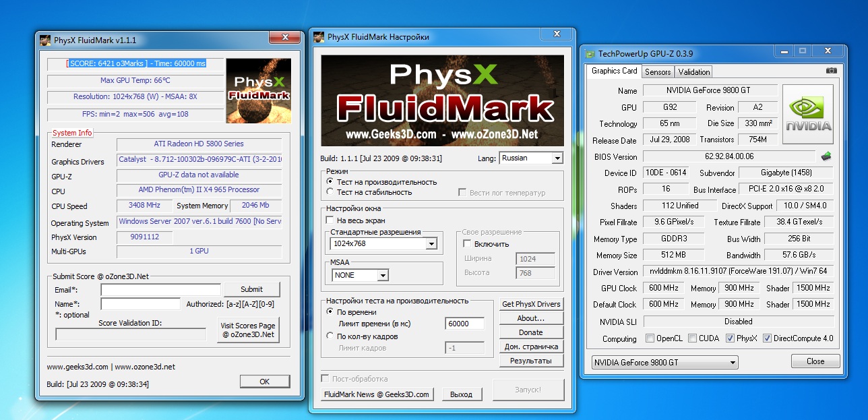868x420 pixels.
Task: Enable the fullscreen 'На весь экран' checkbox
Action: [330, 220]
